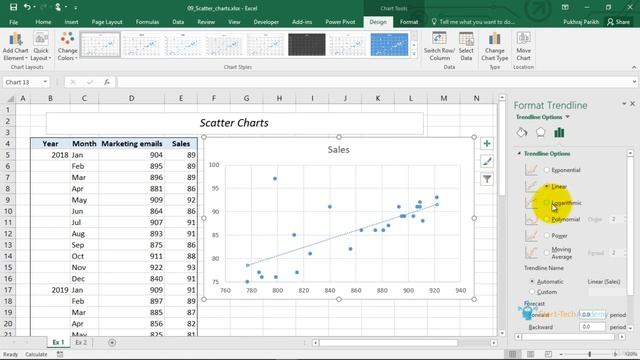
Task: Select the dark chart style thumbnail
Action: tap(307, 44)
